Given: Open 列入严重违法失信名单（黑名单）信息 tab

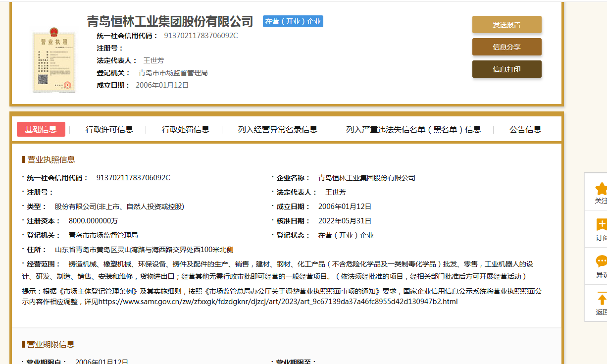Looking at the screenshot, I should pos(413,129).
